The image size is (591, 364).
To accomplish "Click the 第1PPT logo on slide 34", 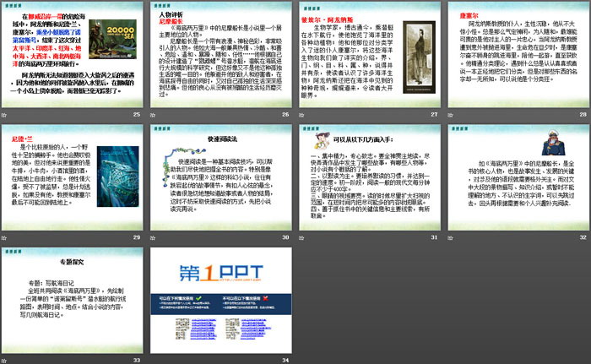I will pos(221,274).
